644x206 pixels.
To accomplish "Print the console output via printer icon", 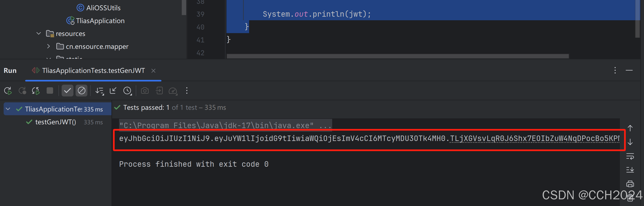I will point(630,184).
